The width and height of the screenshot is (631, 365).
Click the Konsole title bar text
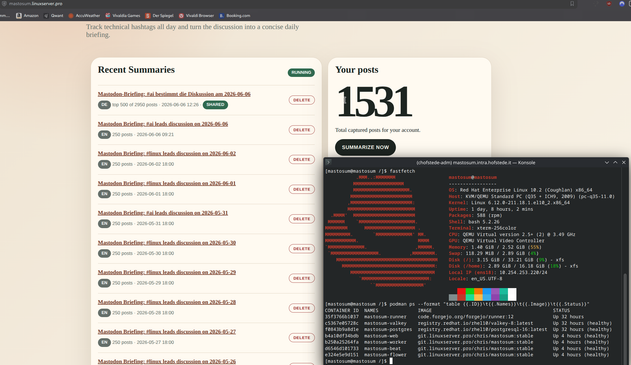pyautogui.click(x=476, y=163)
